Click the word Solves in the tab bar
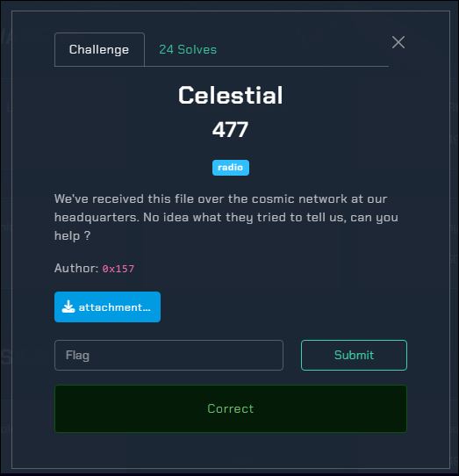 click(197, 49)
